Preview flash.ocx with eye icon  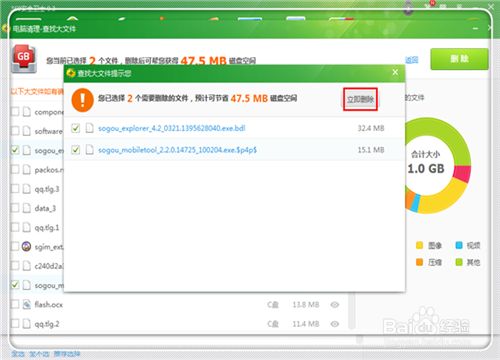point(335,305)
